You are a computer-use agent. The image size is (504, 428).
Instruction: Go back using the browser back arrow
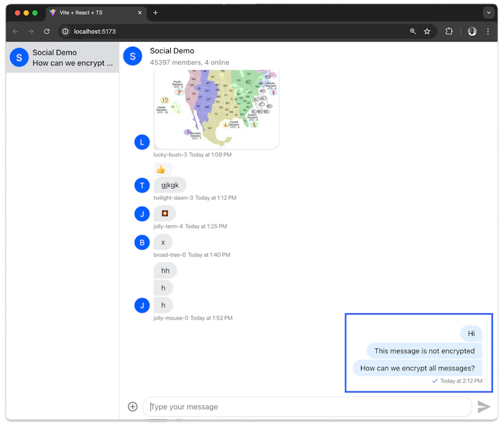click(x=15, y=32)
